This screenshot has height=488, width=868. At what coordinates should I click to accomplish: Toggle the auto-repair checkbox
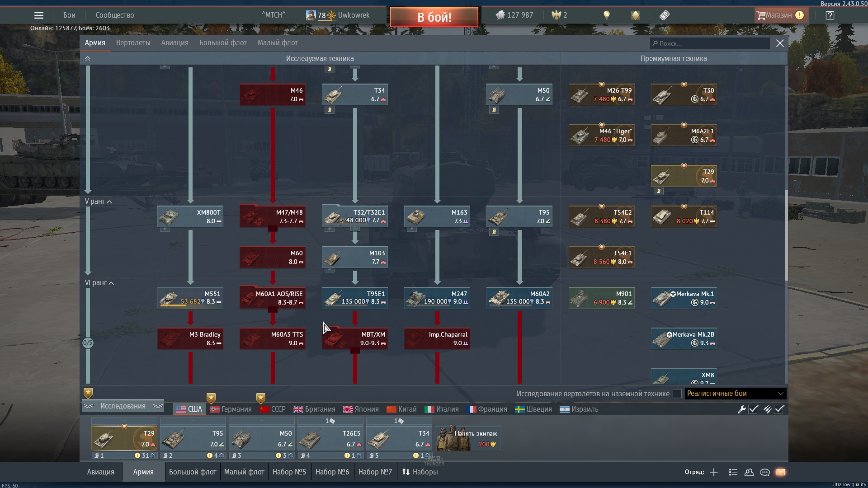point(753,409)
